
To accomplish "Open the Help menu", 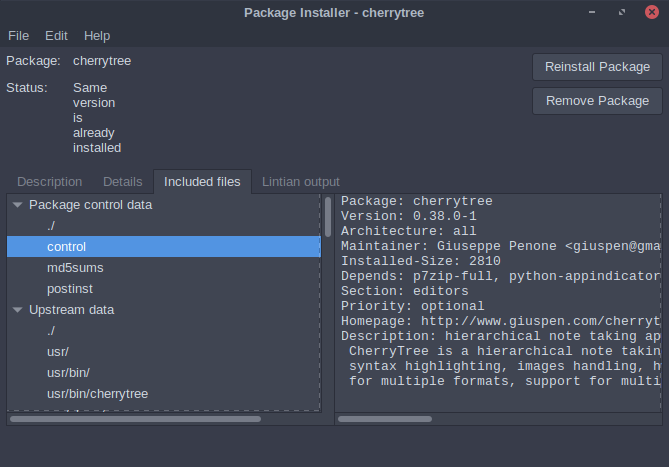I will tap(97, 35).
